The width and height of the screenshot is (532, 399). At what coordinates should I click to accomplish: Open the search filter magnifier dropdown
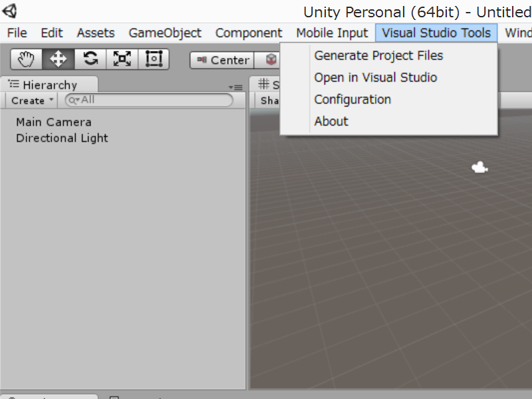pos(74,100)
